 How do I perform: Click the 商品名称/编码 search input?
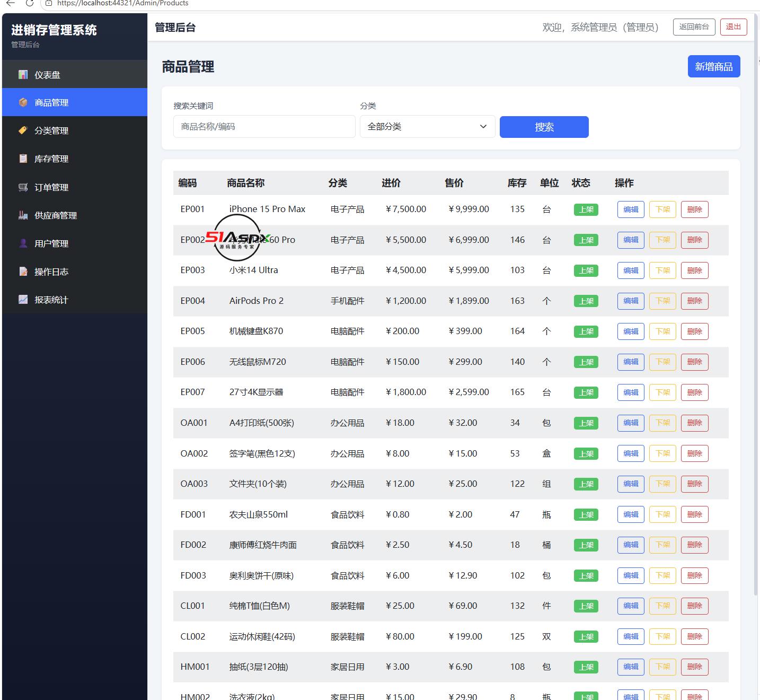(264, 127)
